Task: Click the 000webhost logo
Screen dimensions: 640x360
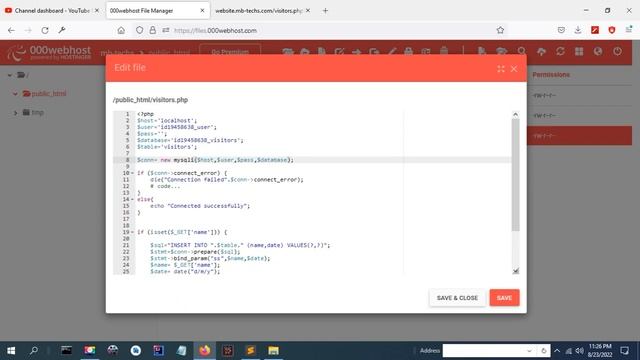Action: (49, 53)
